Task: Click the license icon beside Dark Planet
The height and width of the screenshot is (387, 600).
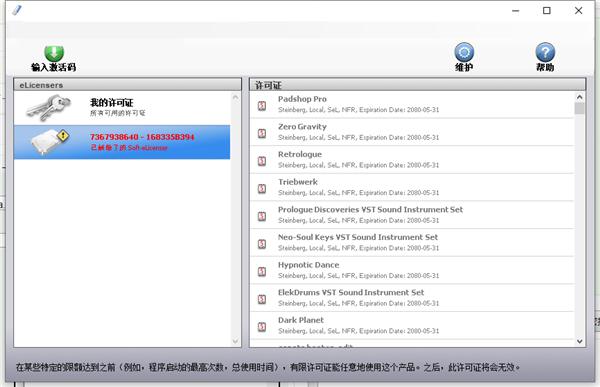Action: pos(262,327)
